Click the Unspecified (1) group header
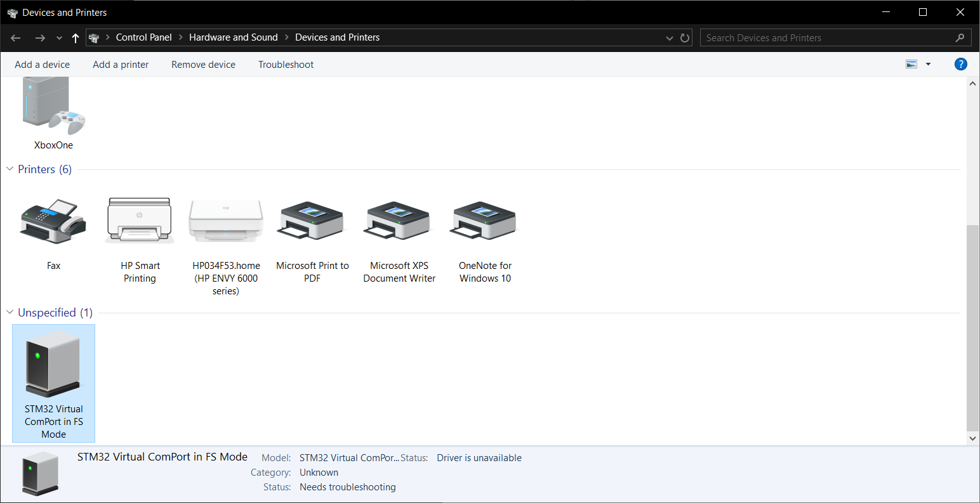The height and width of the screenshot is (503, 980). click(x=55, y=313)
